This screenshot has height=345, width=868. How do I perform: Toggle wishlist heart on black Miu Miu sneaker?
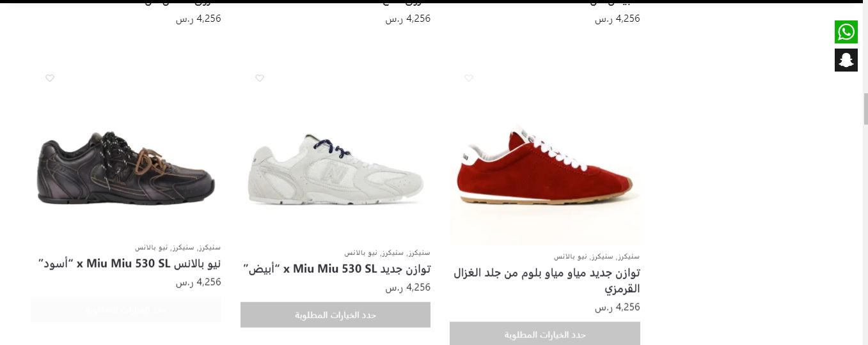(50, 78)
